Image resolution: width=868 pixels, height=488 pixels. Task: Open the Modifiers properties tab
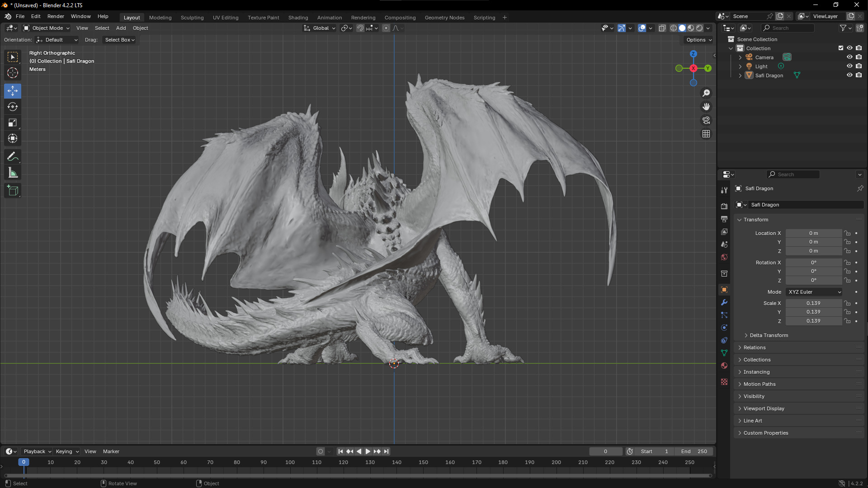(x=724, y=302)
